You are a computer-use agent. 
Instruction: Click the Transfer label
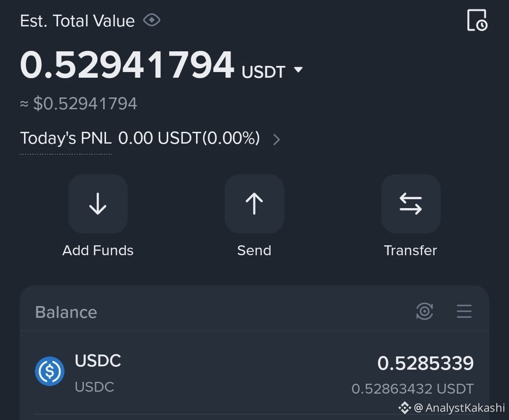click(410, 250)
